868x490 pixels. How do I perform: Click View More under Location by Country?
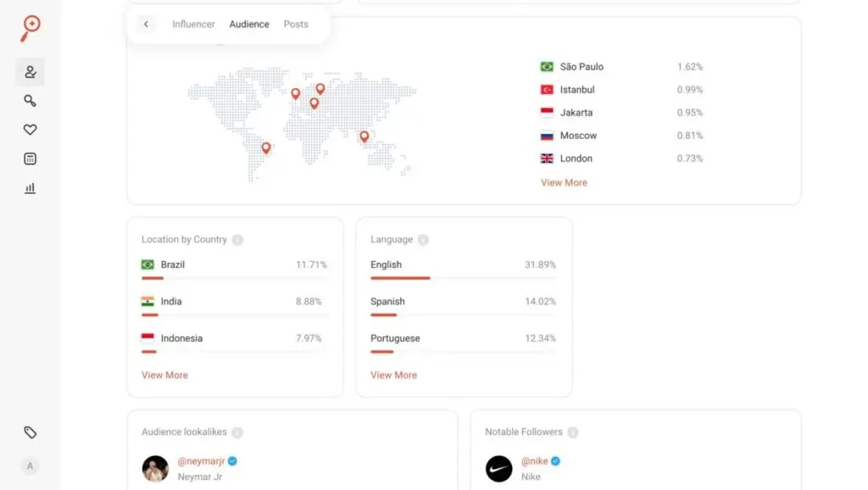164,375
